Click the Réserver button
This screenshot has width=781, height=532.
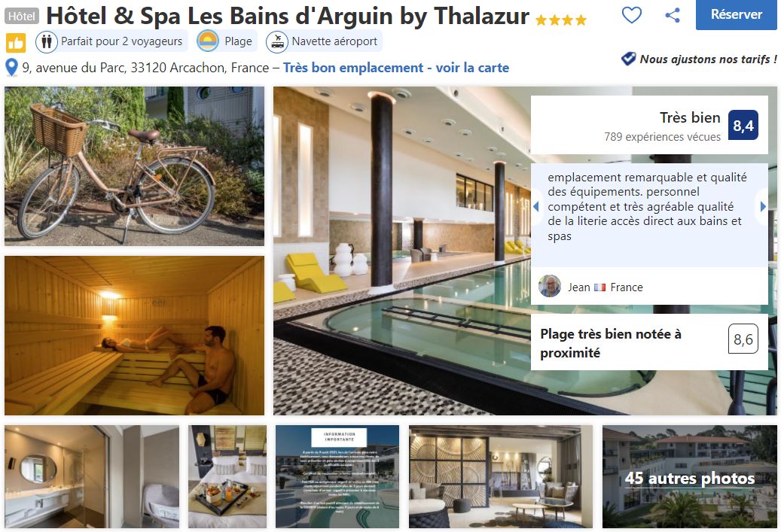point(736,15)
